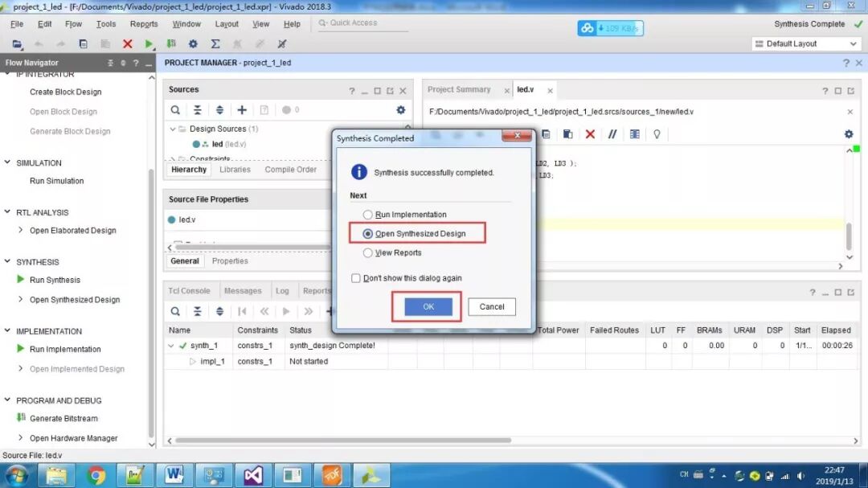Select Run Implementation radio button
Screen dimensions: 868x488
[x=367, y=215]
